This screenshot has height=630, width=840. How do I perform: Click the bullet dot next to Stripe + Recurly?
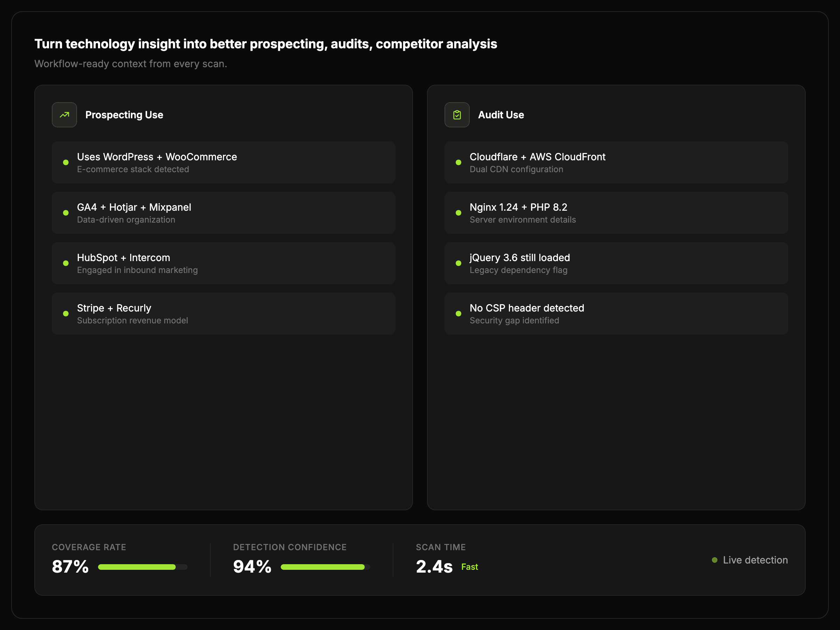66,314
